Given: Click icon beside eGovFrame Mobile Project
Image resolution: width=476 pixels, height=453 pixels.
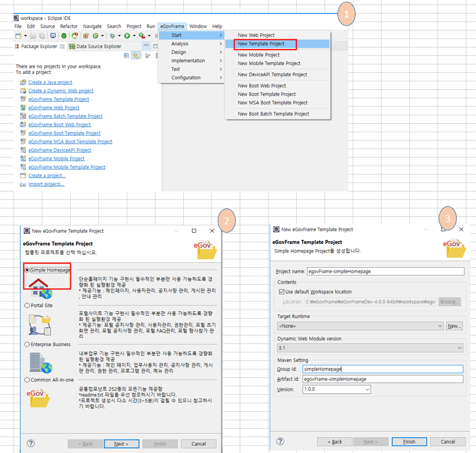Looking at the screenshot, I should (23, 158).
